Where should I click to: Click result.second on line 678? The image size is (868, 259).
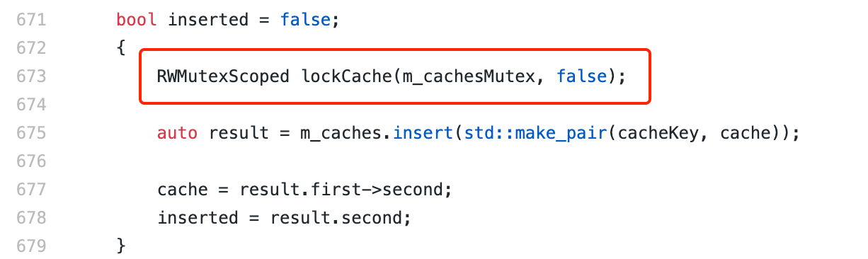coord(336,218)
